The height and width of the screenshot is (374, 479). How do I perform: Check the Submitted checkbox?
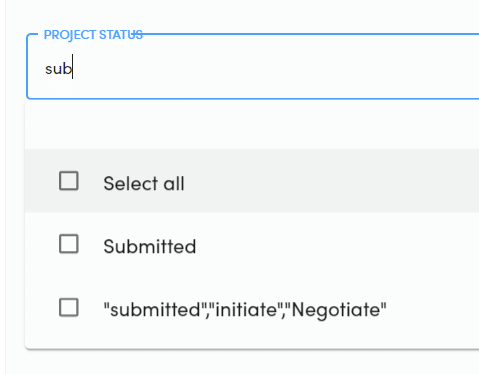tap(69, 244)
